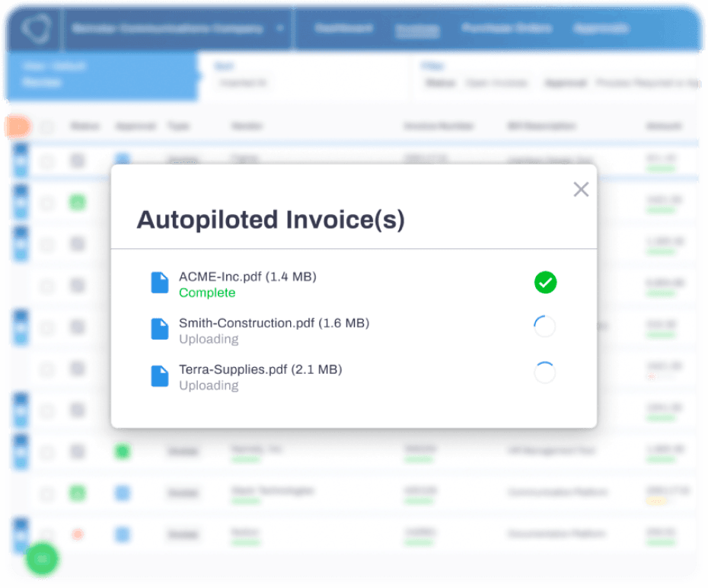The width and height of the screenshot is (708, 588).
Task: Toggle the select-all checkbox in table header
Action: pos(47,127)
